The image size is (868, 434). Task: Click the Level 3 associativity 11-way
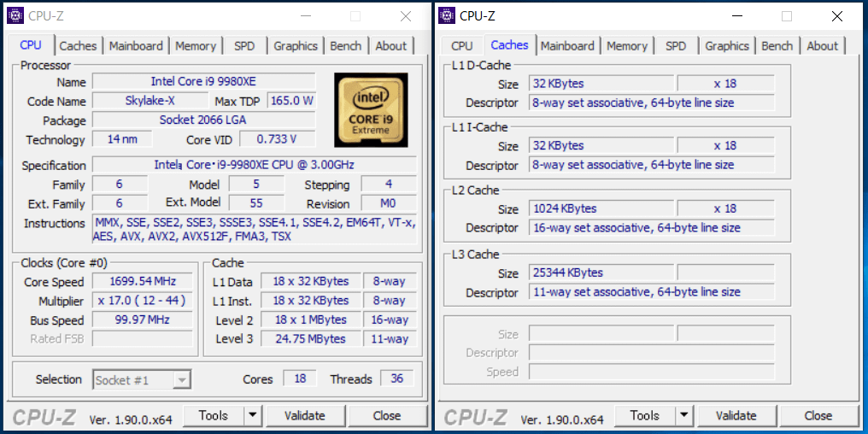(390, 339)
